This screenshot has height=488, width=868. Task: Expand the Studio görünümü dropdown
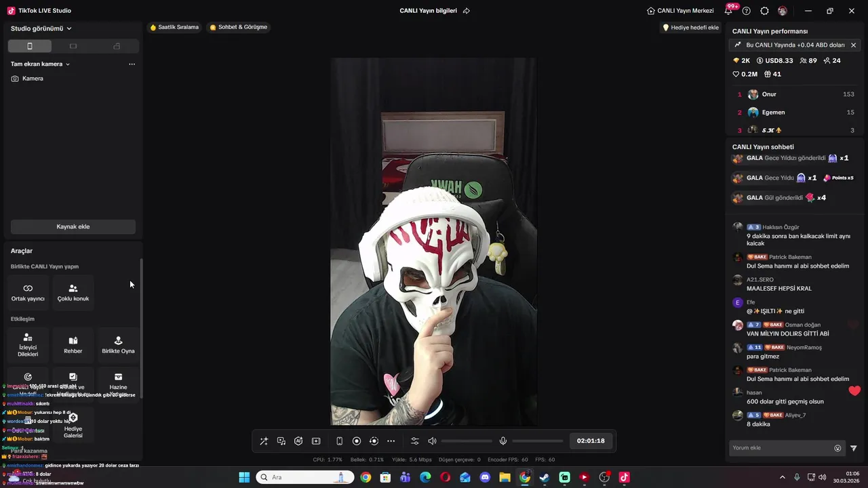pos(41,28)
